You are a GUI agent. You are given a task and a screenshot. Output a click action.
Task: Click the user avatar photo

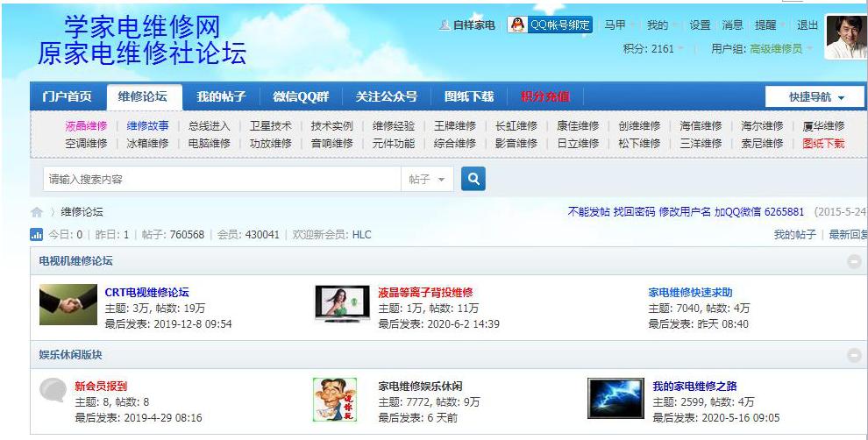845,37
